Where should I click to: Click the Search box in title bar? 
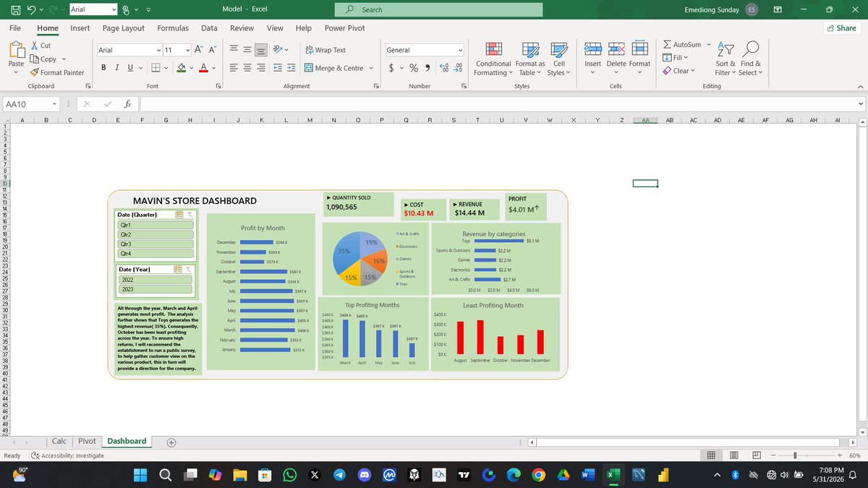[x=439, y=9]
